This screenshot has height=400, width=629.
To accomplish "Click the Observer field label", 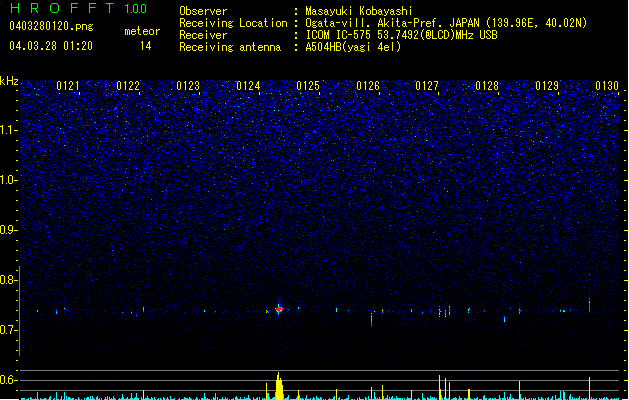I will tap(203, 11).
